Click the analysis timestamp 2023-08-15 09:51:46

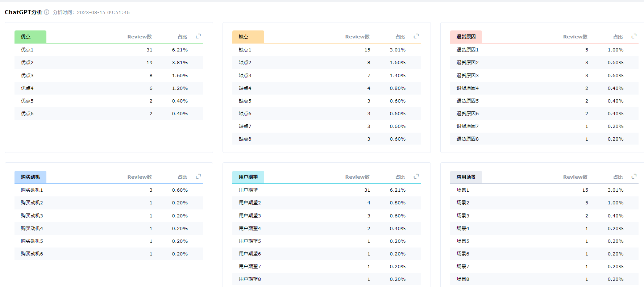coord(103,12)
